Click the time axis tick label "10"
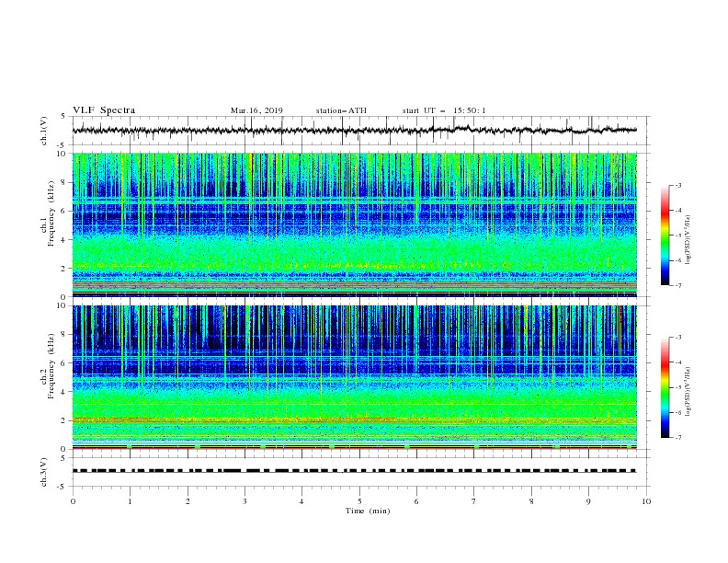Image resolution: width=728 pixels, height=563 pixels. [x=646, y=501]
